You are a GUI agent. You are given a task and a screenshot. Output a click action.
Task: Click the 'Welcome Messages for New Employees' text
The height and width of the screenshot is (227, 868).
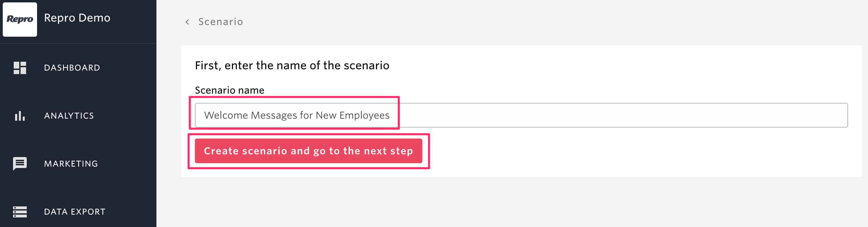(297, 115)
